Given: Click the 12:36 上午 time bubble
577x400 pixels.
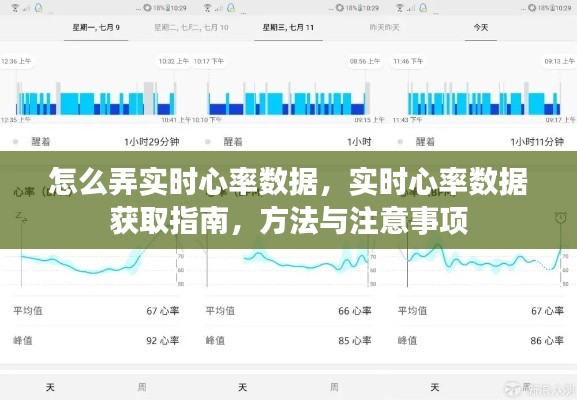Looking at the screenshot, I should 16,61.
